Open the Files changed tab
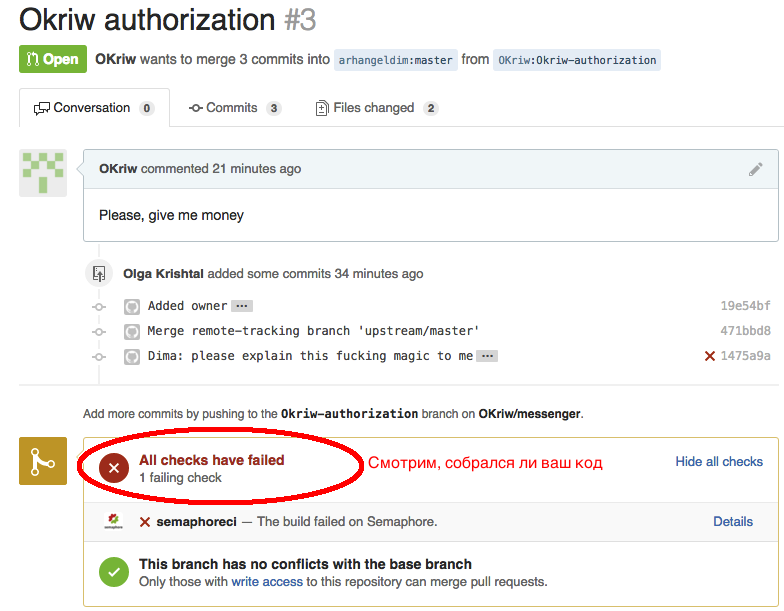 [x=376, y=108]
